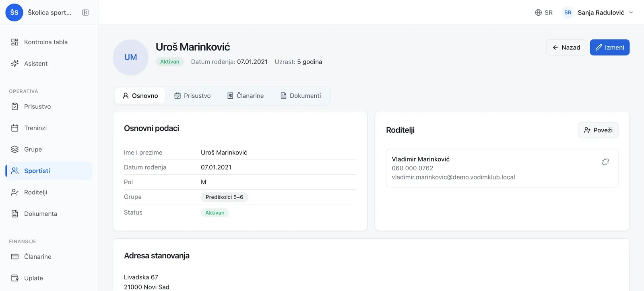
Task: Click the Uplate wallet icon
Action: [15, 278]
